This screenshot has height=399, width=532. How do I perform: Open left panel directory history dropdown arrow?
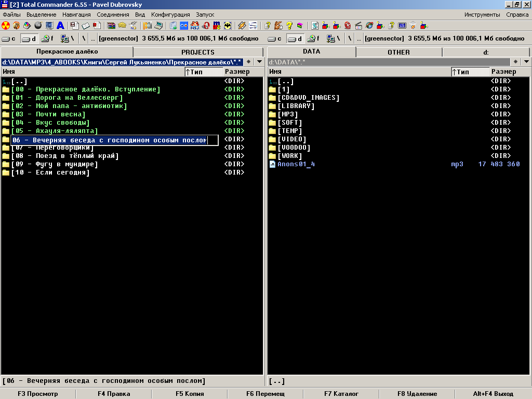pyautogui.click(x=260, y=62)
